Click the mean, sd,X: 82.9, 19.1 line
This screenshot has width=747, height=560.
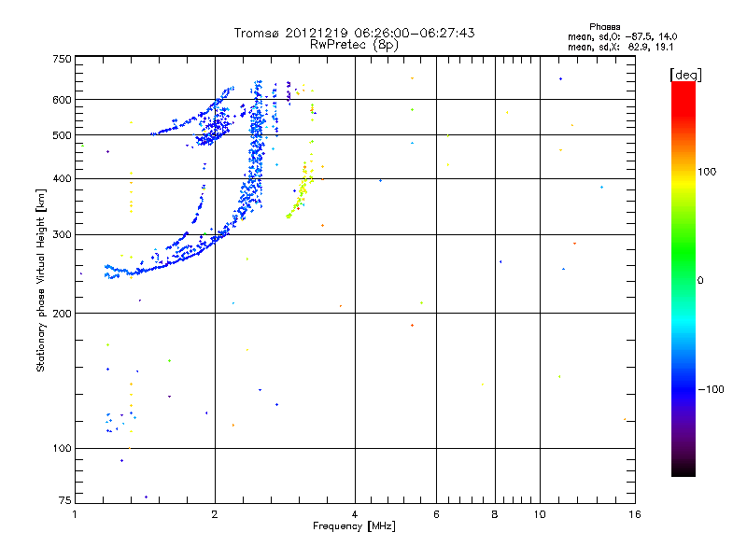621,48
